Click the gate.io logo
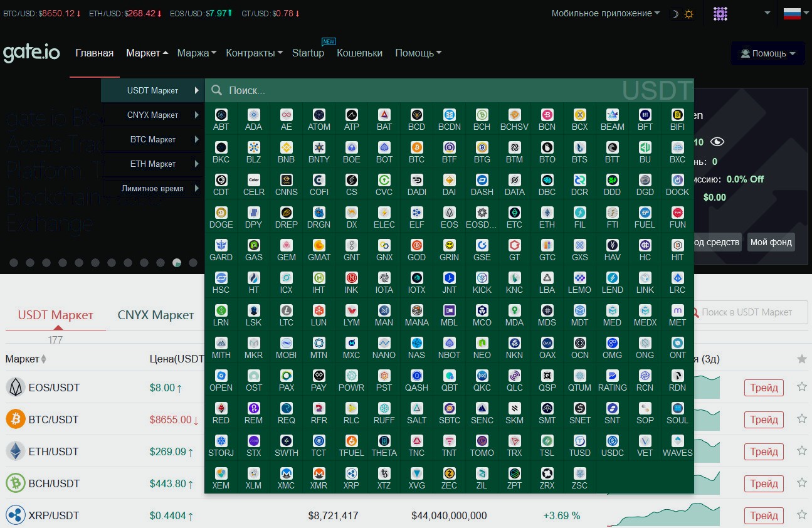Viewport: 812px width, 528px height. pyautogui.click(x=31, y=53)
